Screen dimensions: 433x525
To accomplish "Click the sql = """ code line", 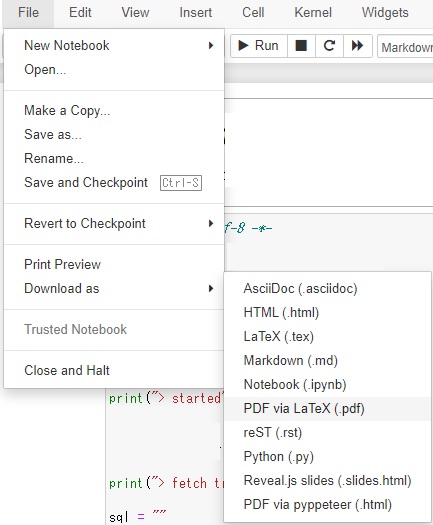I will point(138,516).
